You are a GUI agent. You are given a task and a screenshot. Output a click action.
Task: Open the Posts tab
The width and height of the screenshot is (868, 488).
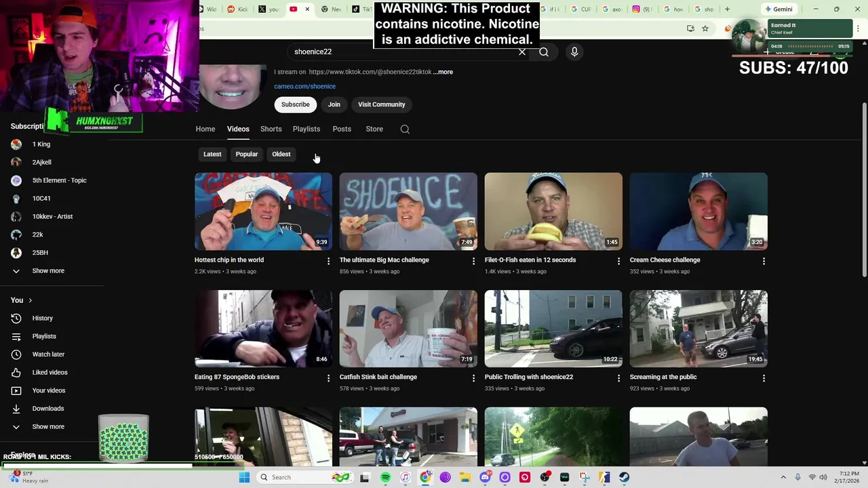click(342, 129)
